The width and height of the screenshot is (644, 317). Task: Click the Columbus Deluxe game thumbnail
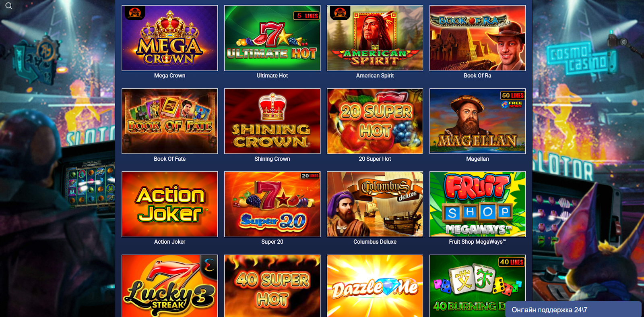375,204
